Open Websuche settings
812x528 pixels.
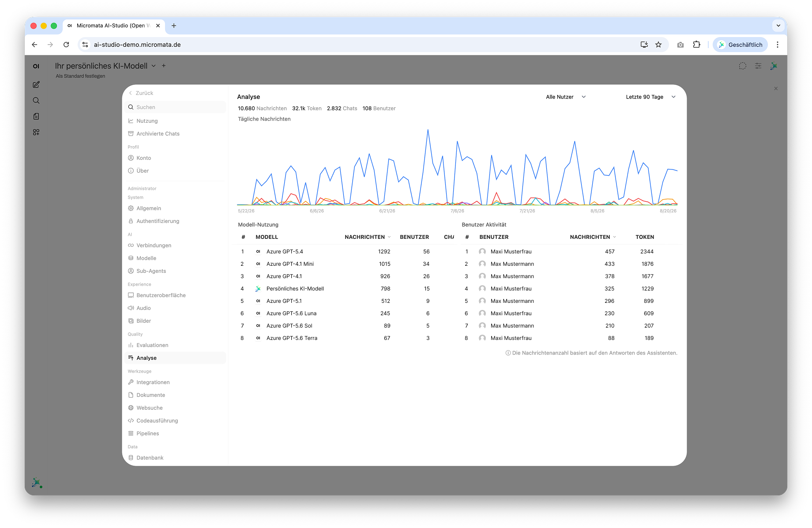tap(175, 408)
